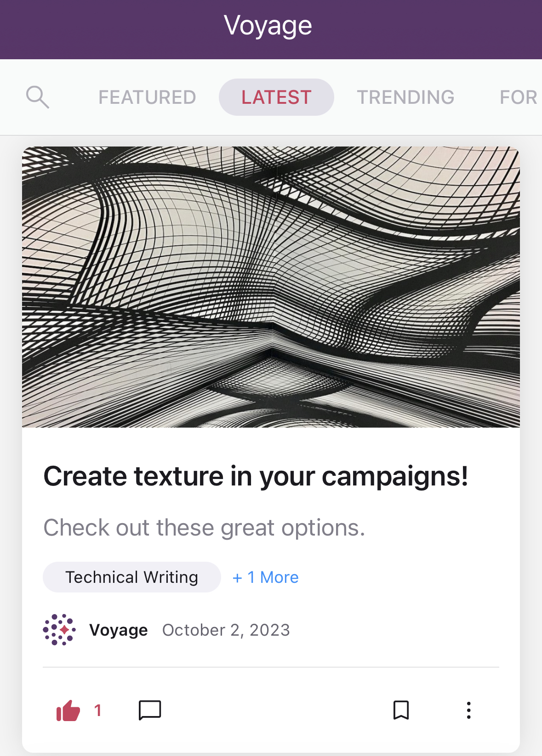
Task: Switch to the FEATURED tab
Action: pos(147,96)
